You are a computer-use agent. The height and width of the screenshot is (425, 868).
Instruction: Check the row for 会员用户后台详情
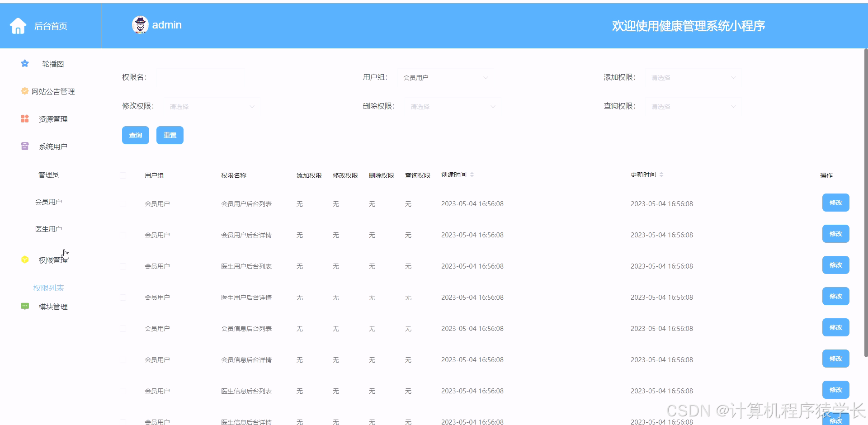123,235
